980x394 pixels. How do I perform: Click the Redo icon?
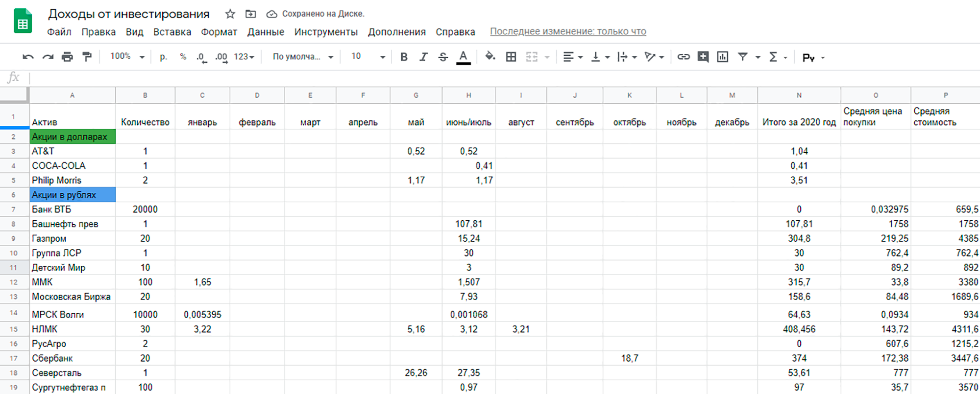coord(48,57)
